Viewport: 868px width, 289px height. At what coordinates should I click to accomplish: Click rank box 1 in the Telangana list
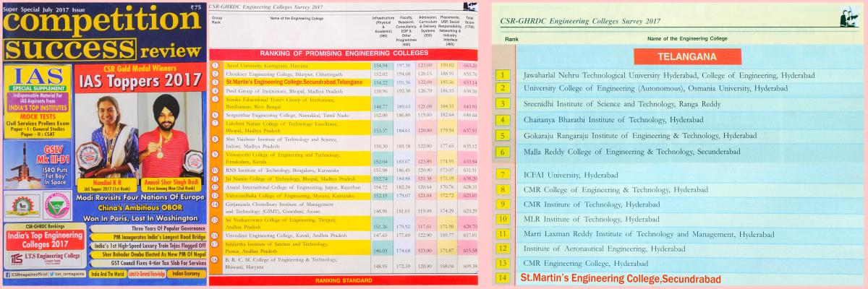click(x=503, y=74)
